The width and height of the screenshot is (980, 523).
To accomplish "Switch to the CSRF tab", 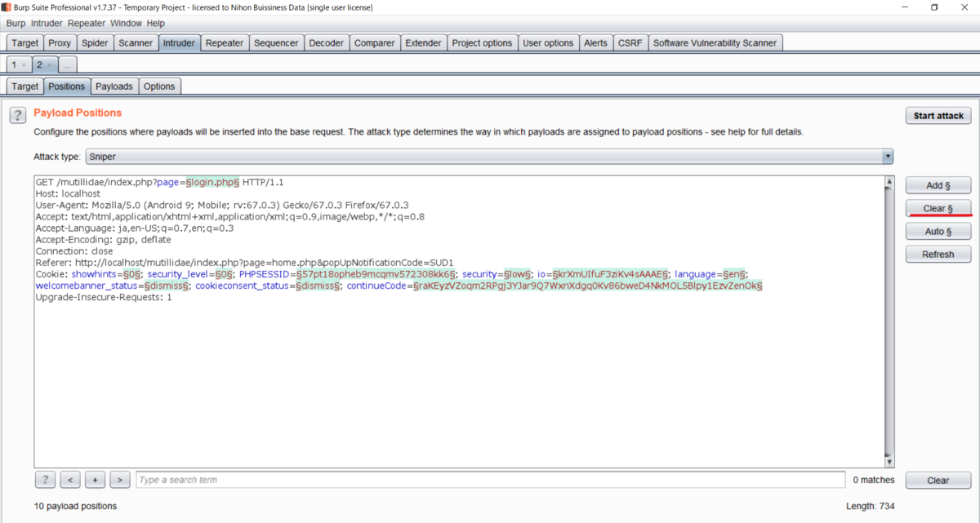I will 630,43.
